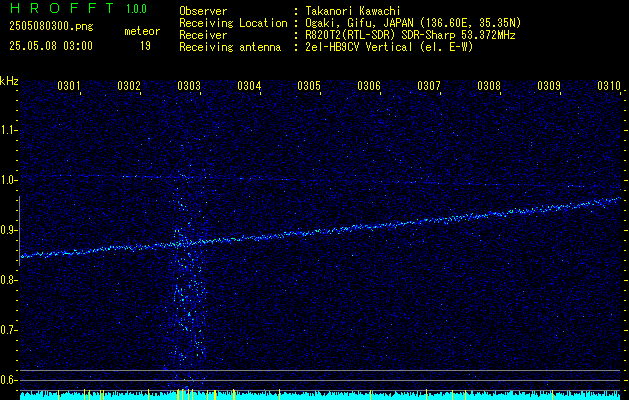Click the version number 1.0.0
The image size is (629, 400).
click(x=136, y=8)
